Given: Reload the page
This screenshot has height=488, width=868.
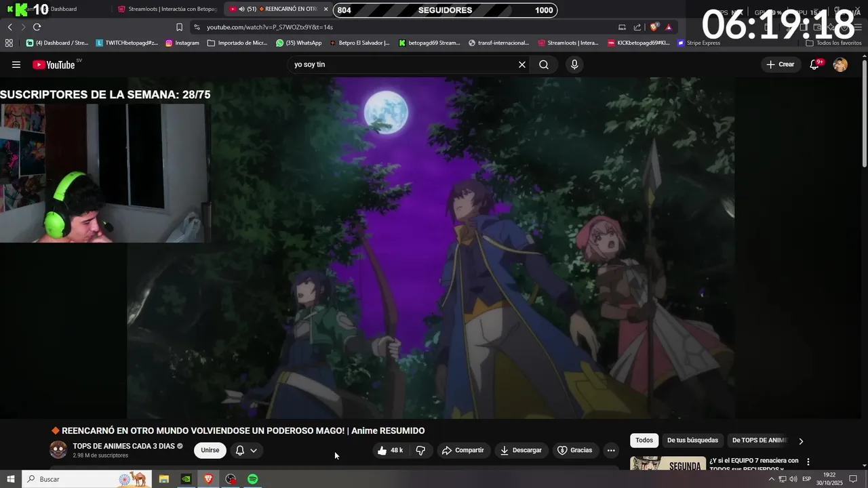Looking at the screenshot, I should 37,27.
